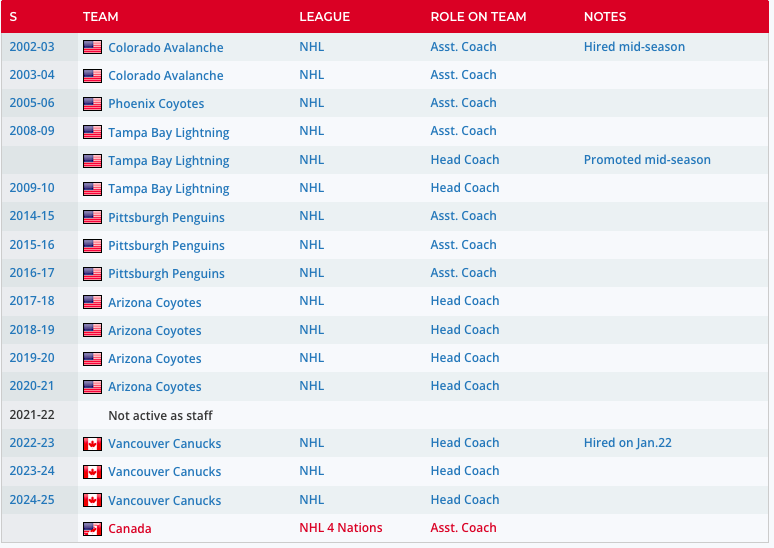Click the flag icon in the 2020-21 Arizona Coyotes row
The height and width of the screenshot is (548, 774).
92,387
